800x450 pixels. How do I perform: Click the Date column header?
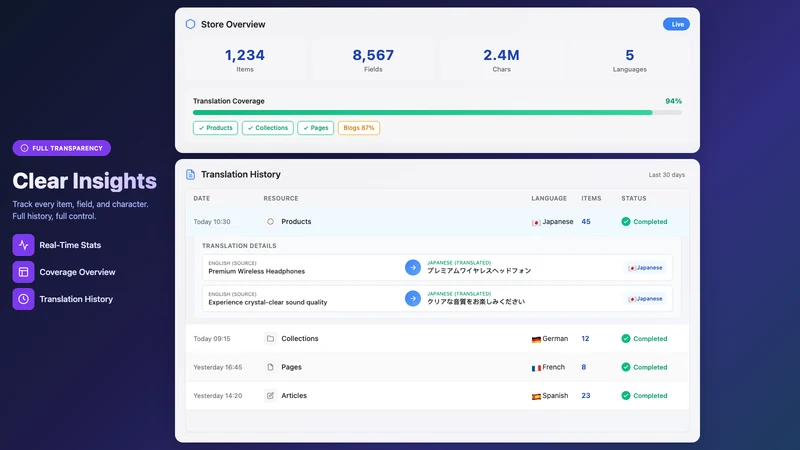(202, 198)
